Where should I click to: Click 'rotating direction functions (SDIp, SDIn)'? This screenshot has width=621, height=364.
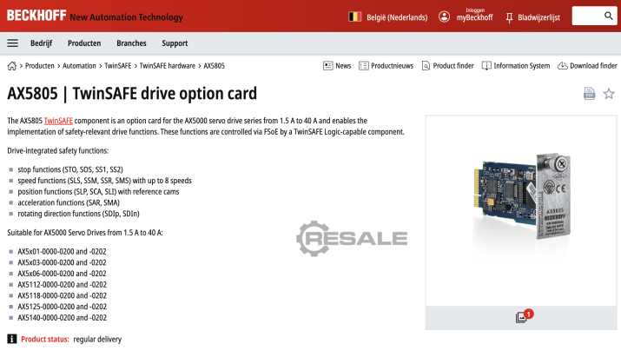(78, 214)
